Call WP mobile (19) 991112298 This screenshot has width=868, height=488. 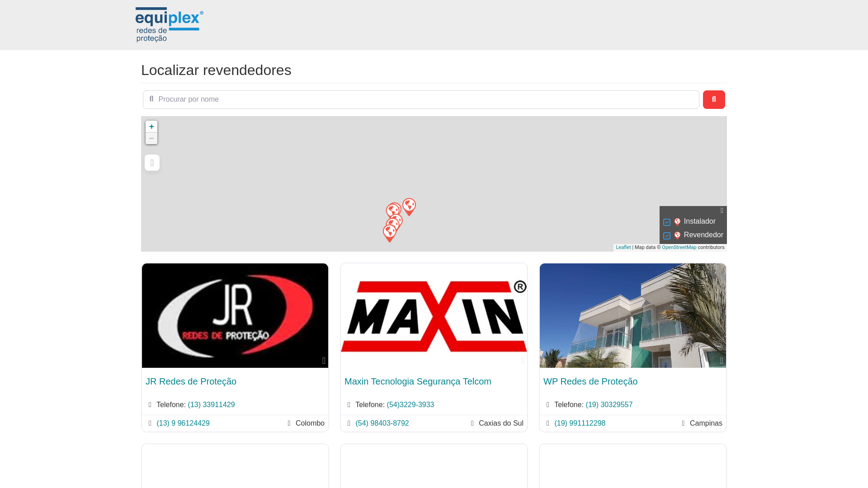(580, 423)
